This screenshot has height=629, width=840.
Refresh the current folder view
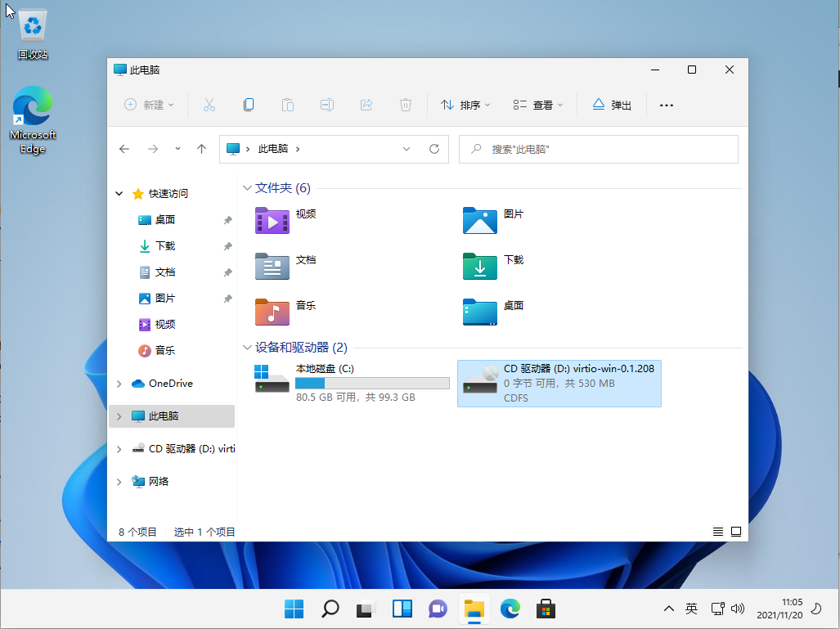pos(433,149)
